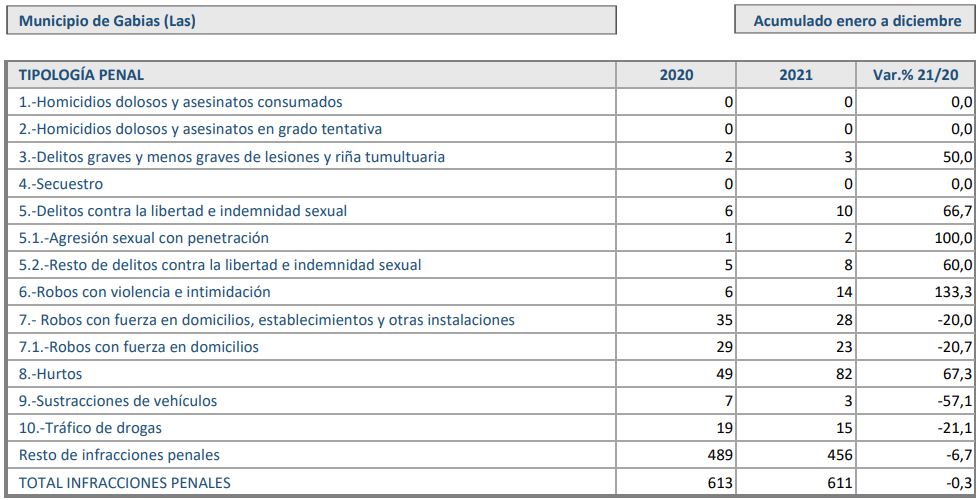Select the Resto de infracciones penales label
This screenshot has height=500, width=980.
pyautogui.click(x=119, y=455)
